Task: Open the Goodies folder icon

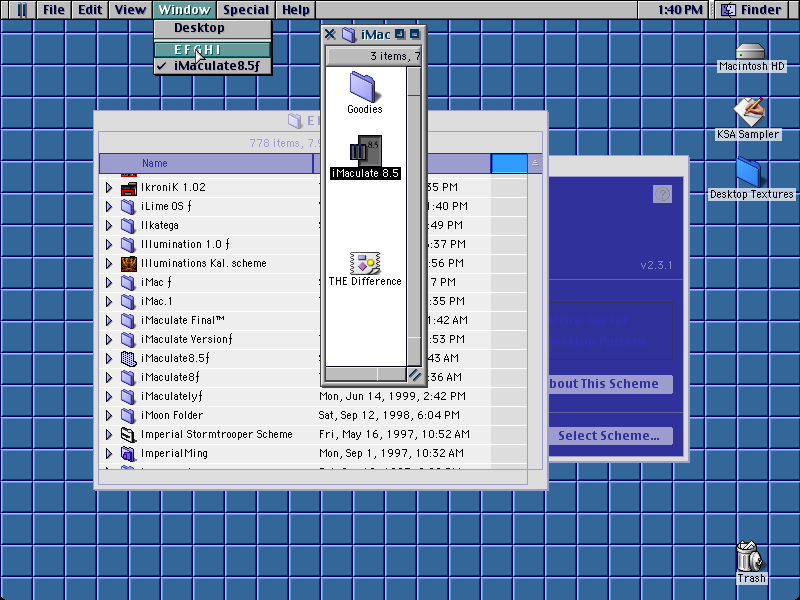Action: pos(363,87)
